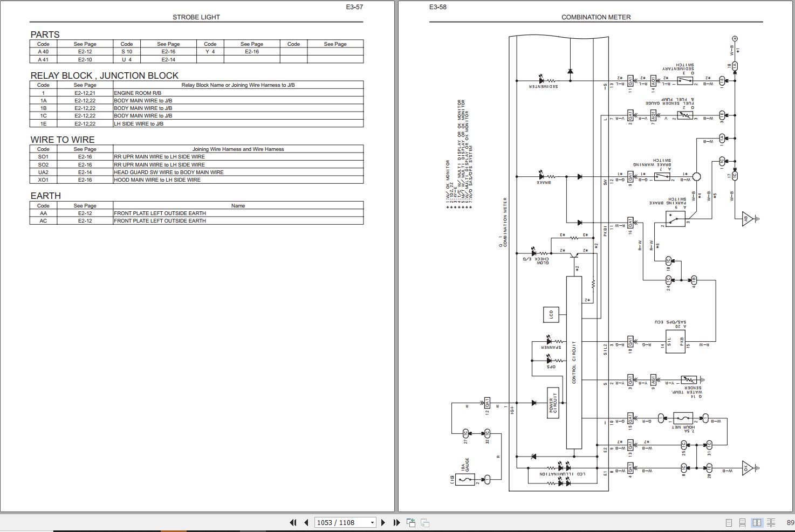Click junction block code 1E cell

43,124
